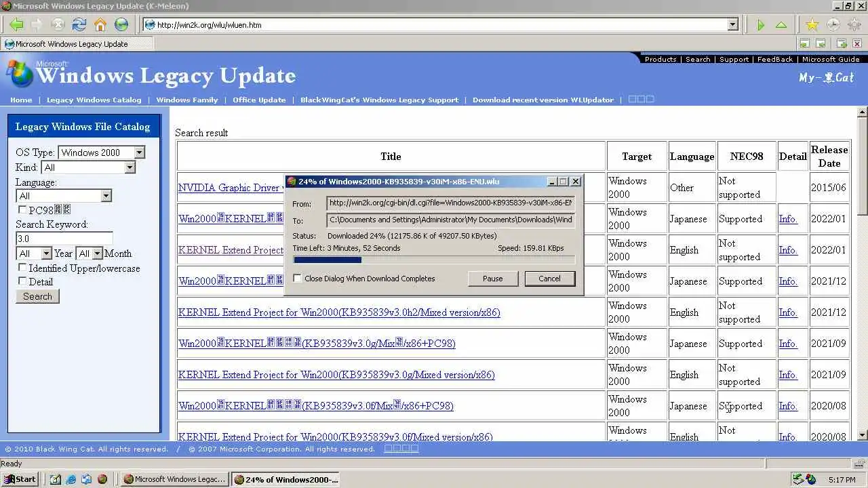Toggle the PC98 checkbox
Image resolution: width=868 pixels, height=488 pixels.
point(22,210)
